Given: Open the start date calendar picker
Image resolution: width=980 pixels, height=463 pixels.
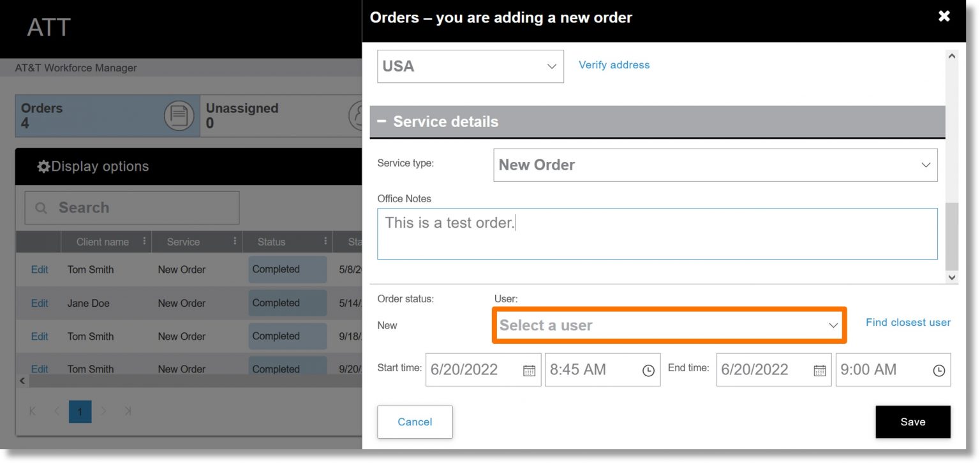Looking at the screenshot, I should coord(529,369).
